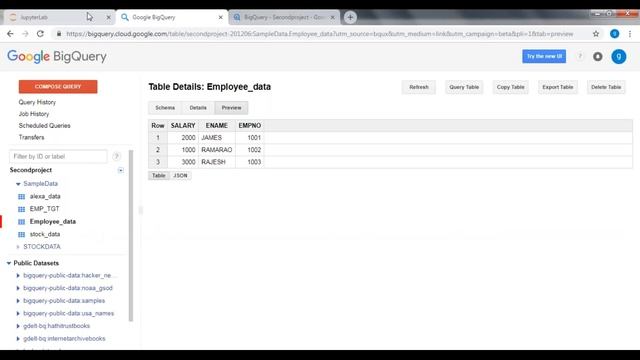Click table icon beside stock_data

(x=22, y=235)
